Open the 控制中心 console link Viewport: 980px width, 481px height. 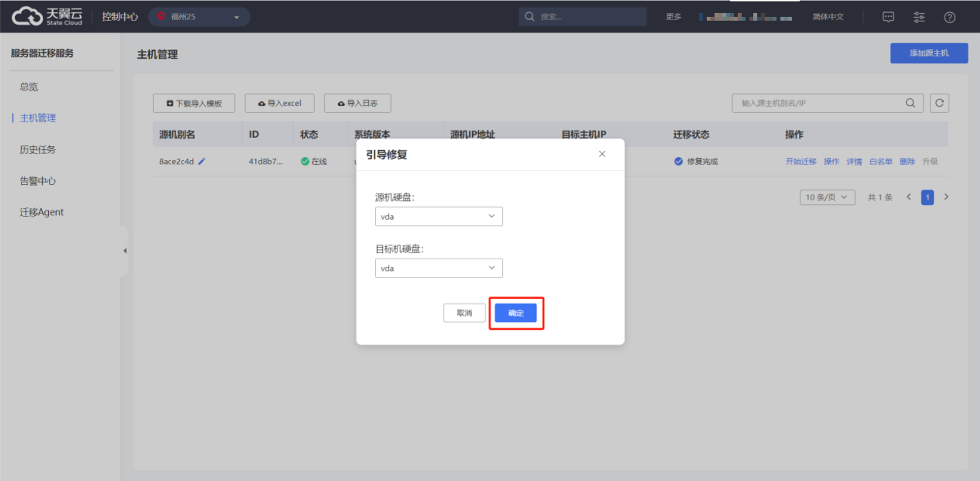point(120,17)
